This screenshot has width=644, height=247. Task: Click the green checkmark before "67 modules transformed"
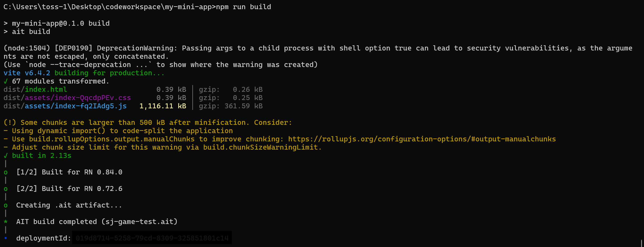[x=6, y=82]
